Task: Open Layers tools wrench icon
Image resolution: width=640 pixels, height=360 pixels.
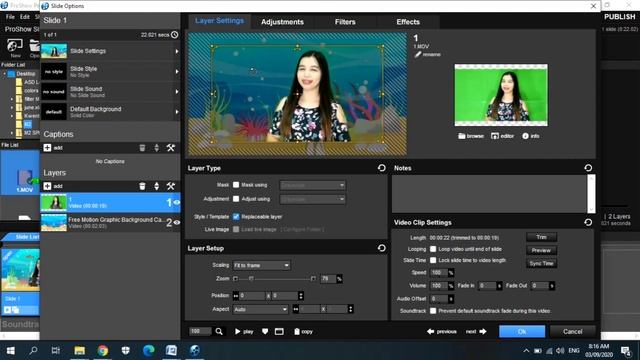Action: [171, 186]
